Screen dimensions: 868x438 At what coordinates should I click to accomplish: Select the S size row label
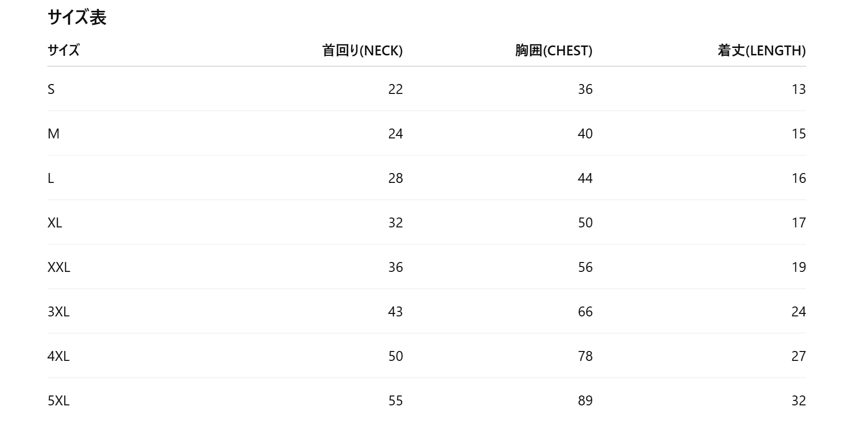[51, 89]
